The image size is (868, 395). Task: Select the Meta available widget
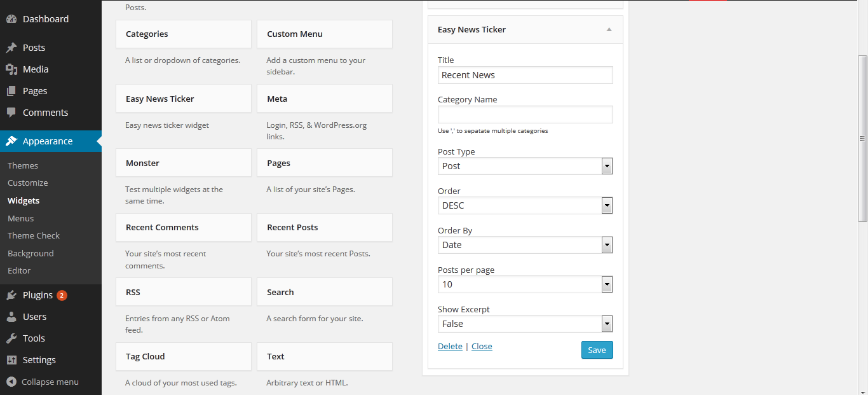(x=325, y=99)
